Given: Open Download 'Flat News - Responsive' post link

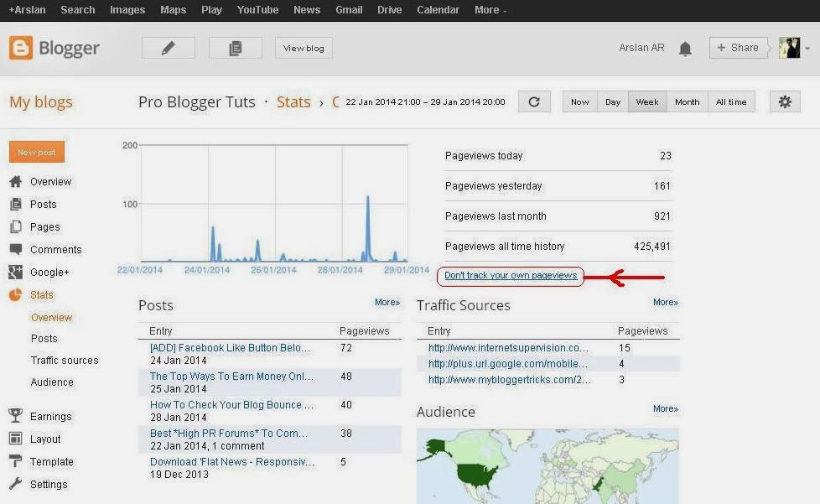Looking at the screenshot, I should [232, 462].
